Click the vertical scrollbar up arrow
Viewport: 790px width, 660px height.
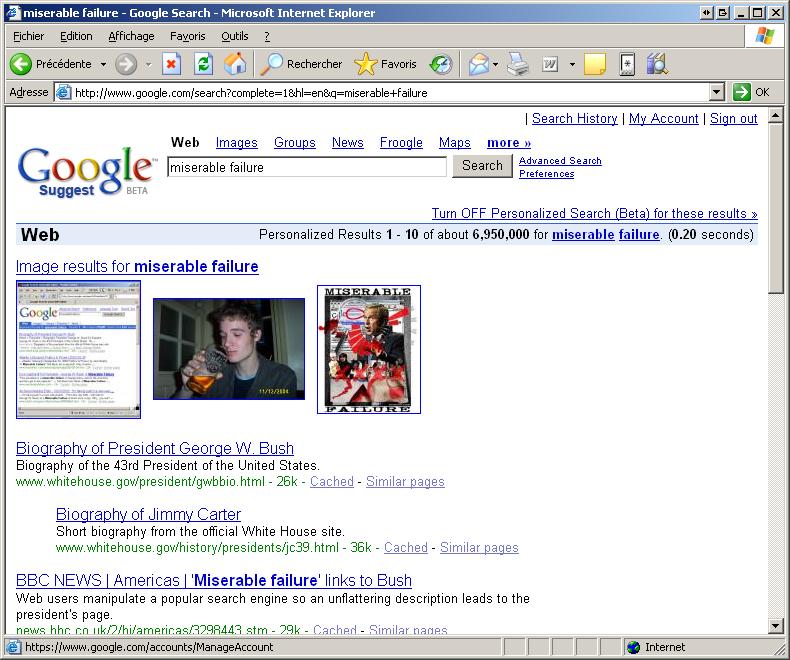(x=776, y=116)
